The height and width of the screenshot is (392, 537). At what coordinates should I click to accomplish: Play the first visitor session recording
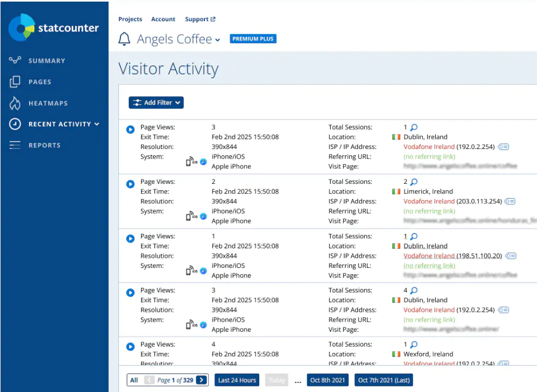(130, 129)
